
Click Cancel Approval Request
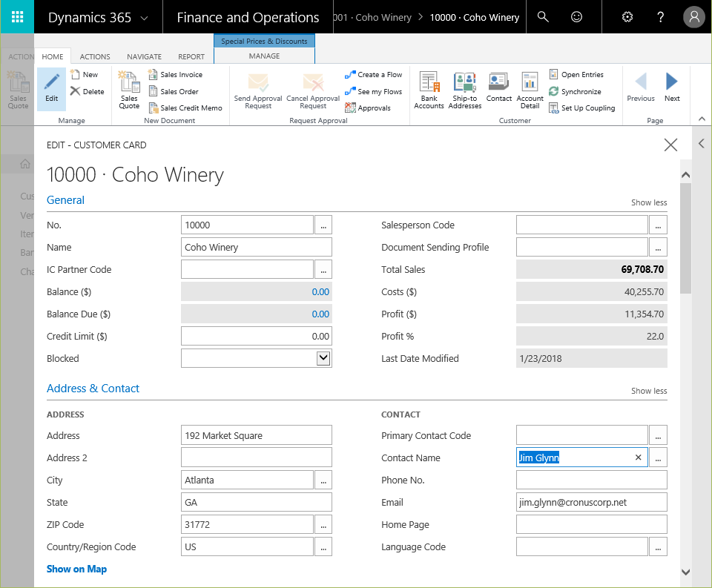point(313,90)
